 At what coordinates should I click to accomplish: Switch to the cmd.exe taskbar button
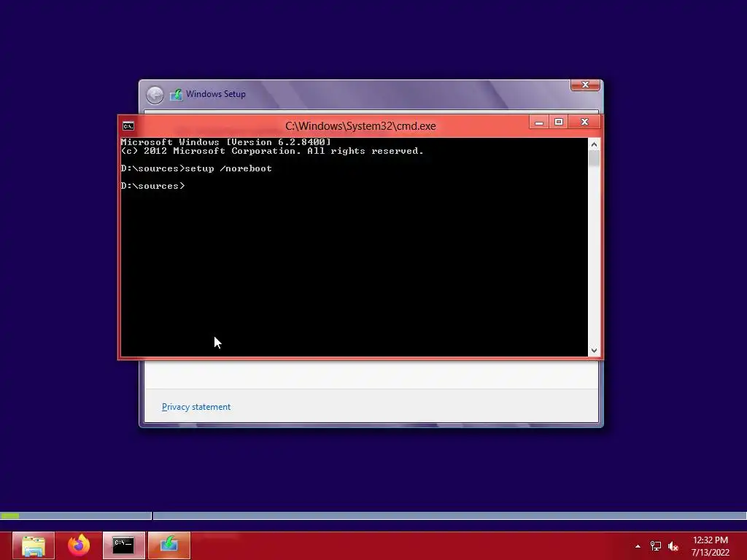[x=124, y=545]
